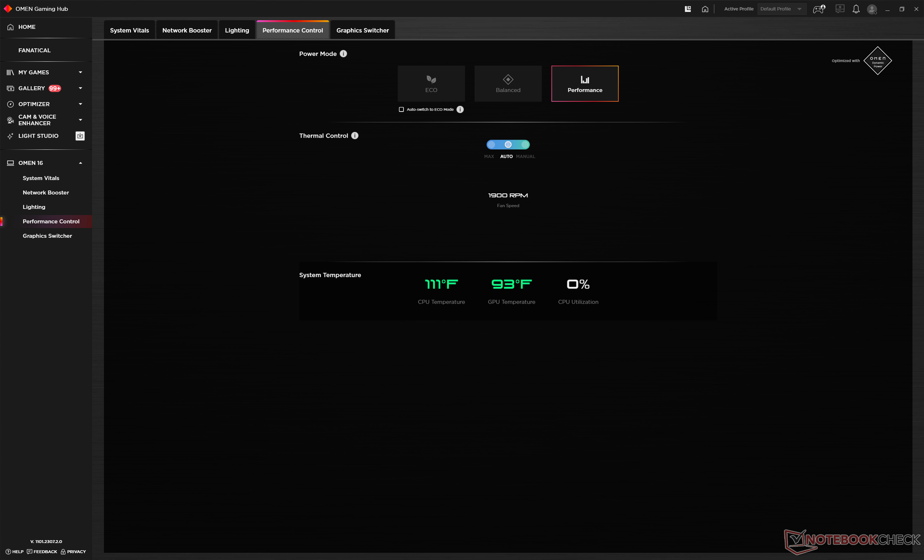Click the user account avatar

point(872,9)
